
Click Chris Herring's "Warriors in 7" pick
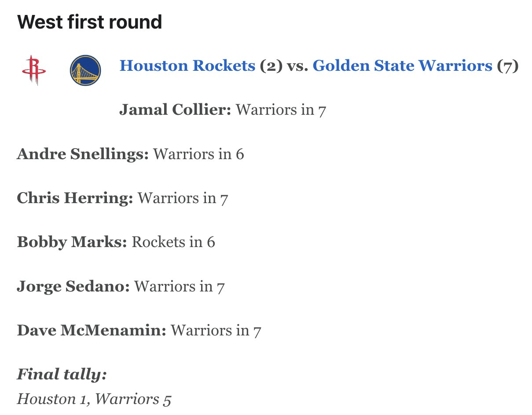tap(183, 198)
